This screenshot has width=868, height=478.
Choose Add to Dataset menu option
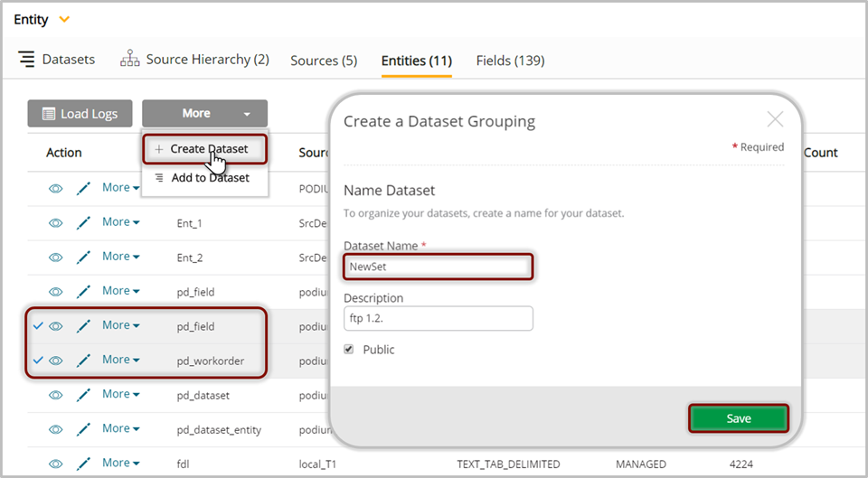[x=209, y=178]
